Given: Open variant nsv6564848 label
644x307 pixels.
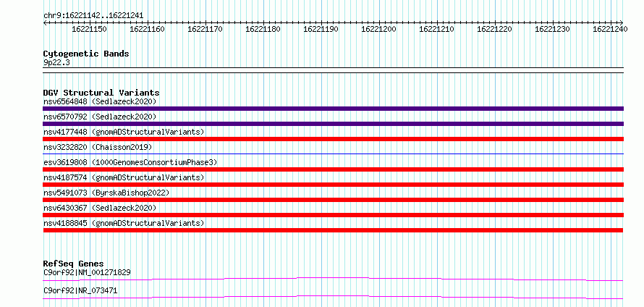Looking at the screenshot, I should tap(100, 101).
